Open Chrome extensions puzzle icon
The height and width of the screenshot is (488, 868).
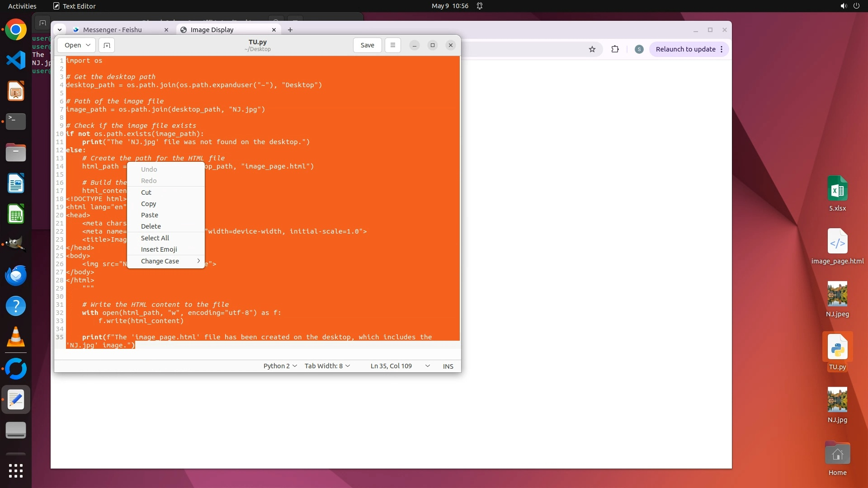(615, 49)
